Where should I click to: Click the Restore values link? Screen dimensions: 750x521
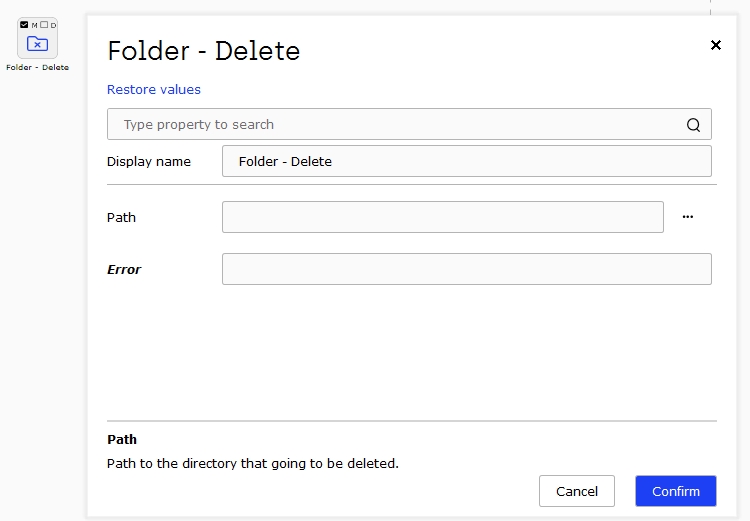point(154,89)
